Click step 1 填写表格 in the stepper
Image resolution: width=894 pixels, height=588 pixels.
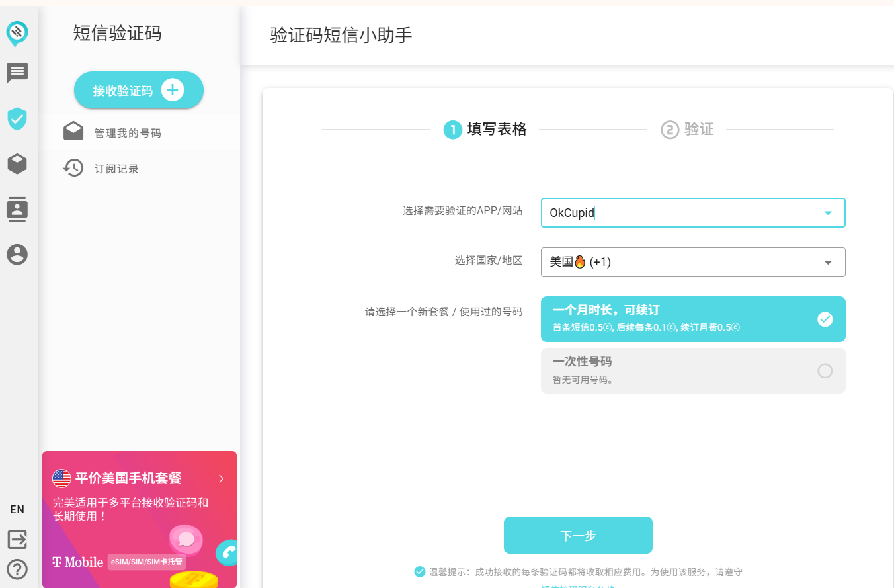(485, 129)
